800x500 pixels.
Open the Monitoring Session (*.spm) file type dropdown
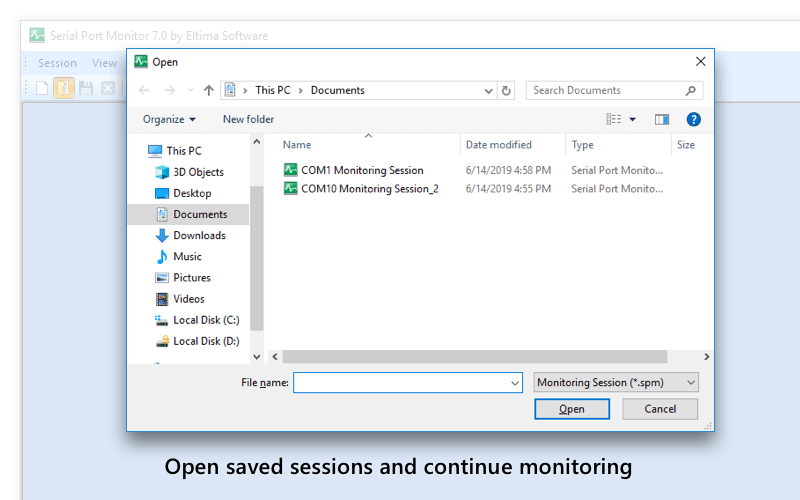[616, 383]
